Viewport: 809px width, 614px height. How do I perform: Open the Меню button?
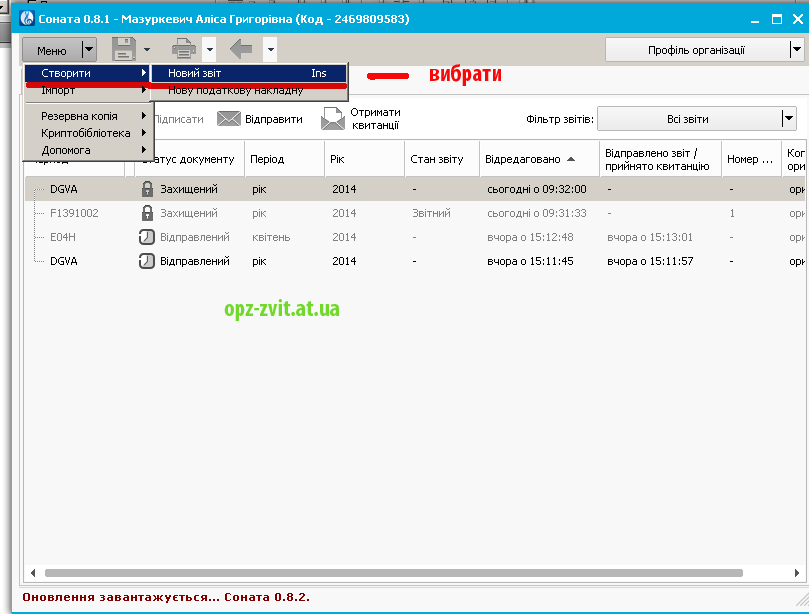(52, 51)
